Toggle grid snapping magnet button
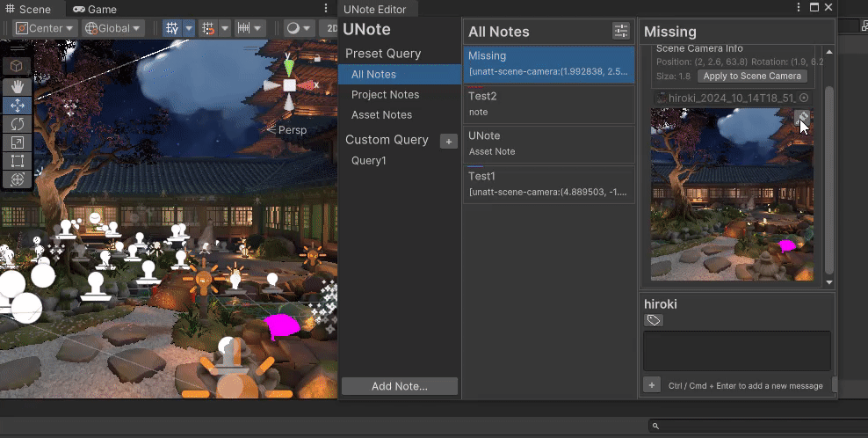 [209, 28]
